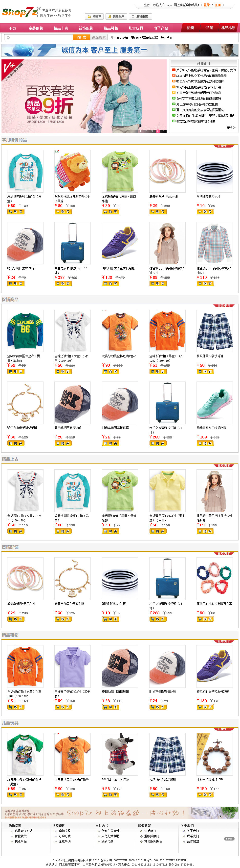Click 更多>> in the news panel
Screen dimensions: 240x868
pos(232,128)
